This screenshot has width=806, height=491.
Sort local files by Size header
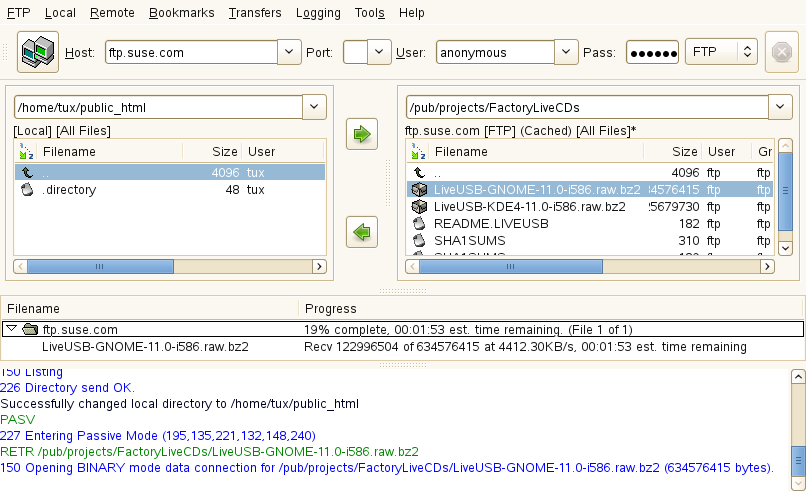(x=212, y=152)
